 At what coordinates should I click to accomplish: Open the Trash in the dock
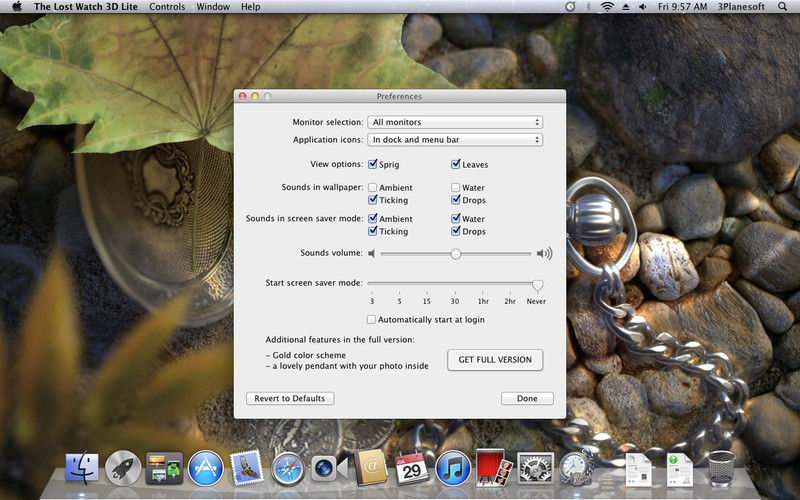click(x=721, y=468)
